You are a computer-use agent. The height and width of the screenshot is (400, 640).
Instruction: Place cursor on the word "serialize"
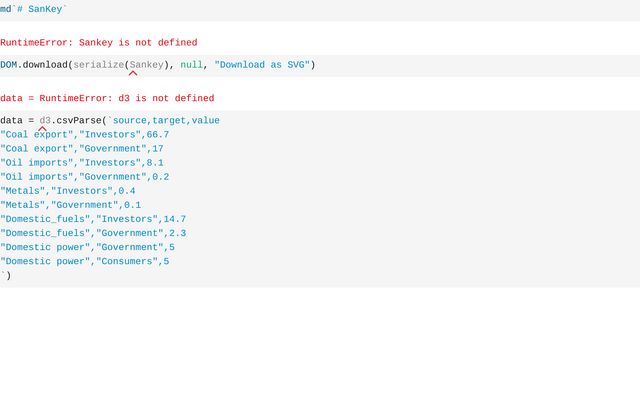tap(98, 65)
